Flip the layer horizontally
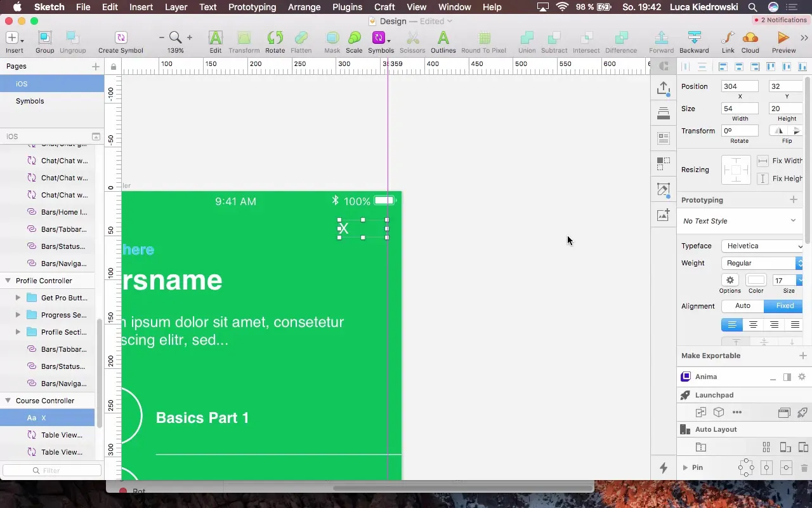The image size is (812, 508). click(x=779, y=131)
